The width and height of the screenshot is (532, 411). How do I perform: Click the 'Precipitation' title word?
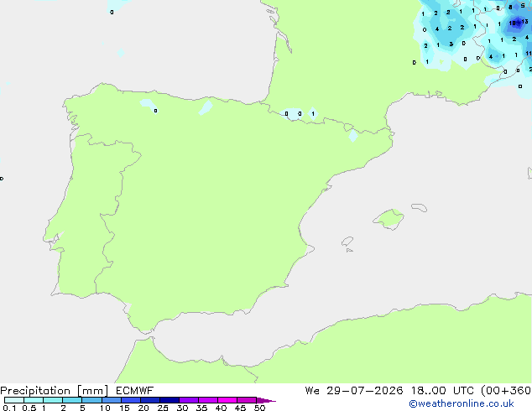pyautogui.click(x=35, y=391)
